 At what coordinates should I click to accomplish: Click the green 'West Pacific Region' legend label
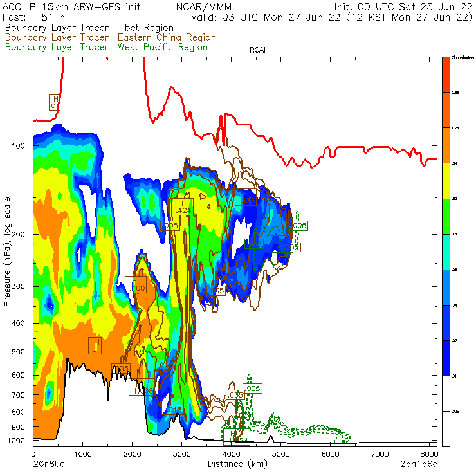162,47
